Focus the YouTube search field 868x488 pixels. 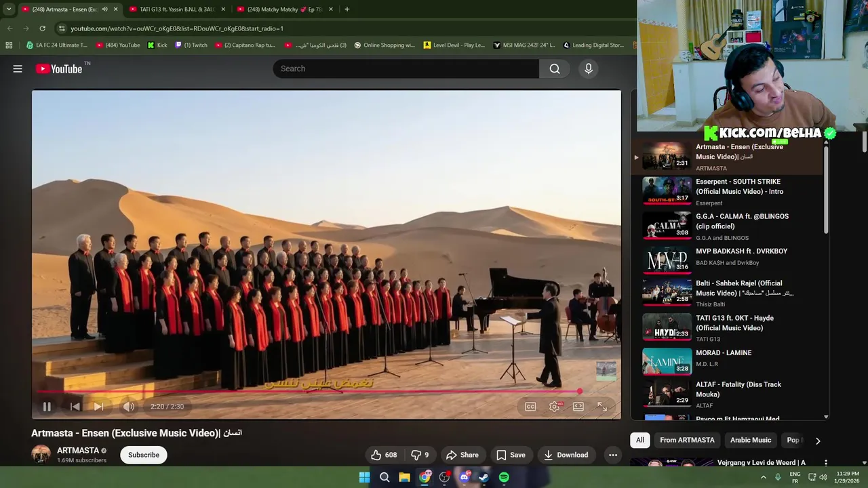[406, 68]
